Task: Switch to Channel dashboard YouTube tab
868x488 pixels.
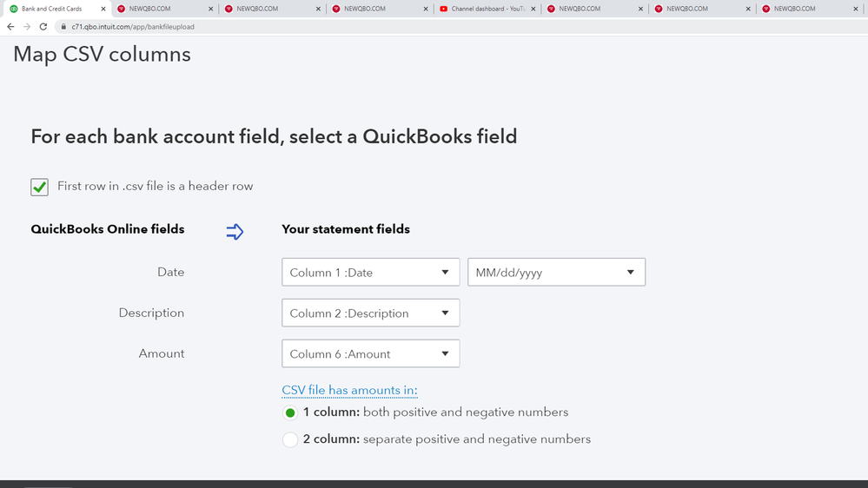Action: [487, 9]
